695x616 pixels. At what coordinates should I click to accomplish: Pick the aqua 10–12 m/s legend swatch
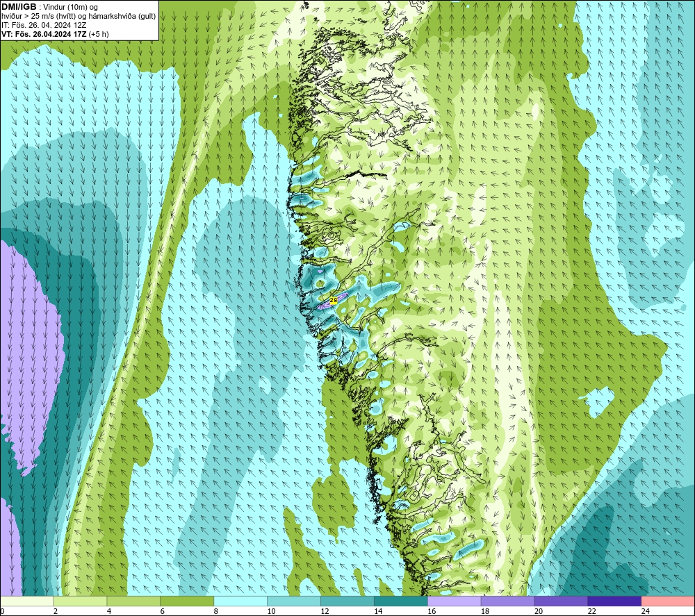294,601
